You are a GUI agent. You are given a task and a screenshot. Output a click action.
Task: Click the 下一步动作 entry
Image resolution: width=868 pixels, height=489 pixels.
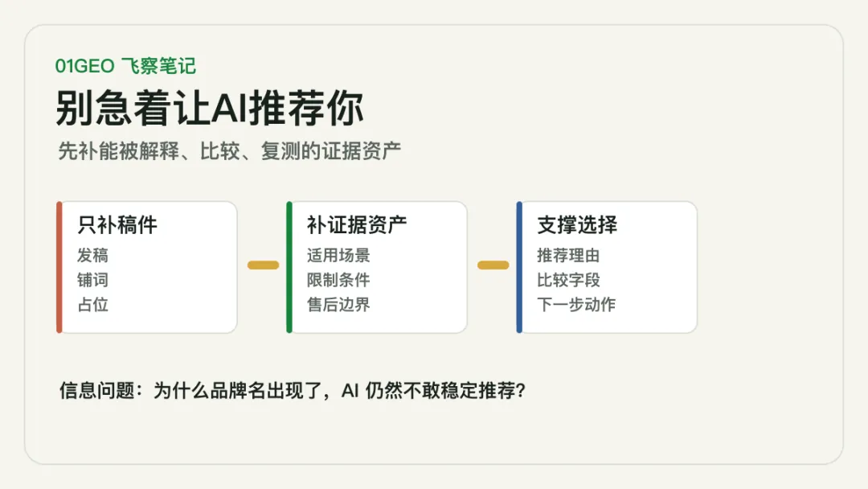(575, 304)
